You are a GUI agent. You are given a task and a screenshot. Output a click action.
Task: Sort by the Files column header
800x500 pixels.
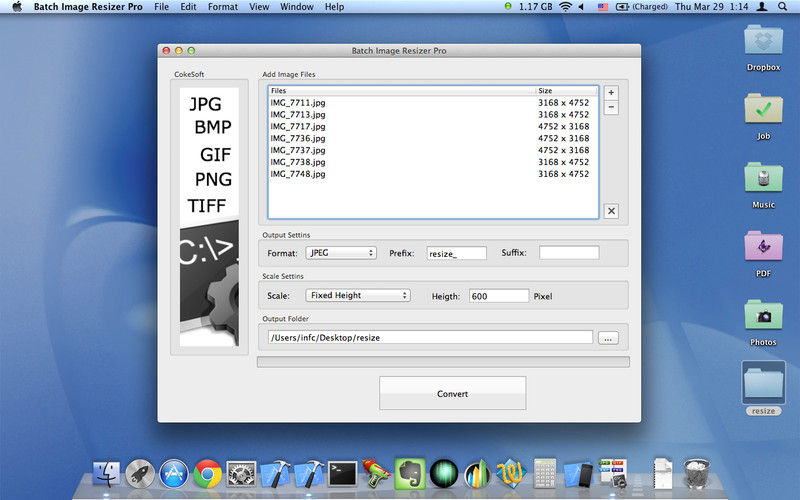[401, 90]
